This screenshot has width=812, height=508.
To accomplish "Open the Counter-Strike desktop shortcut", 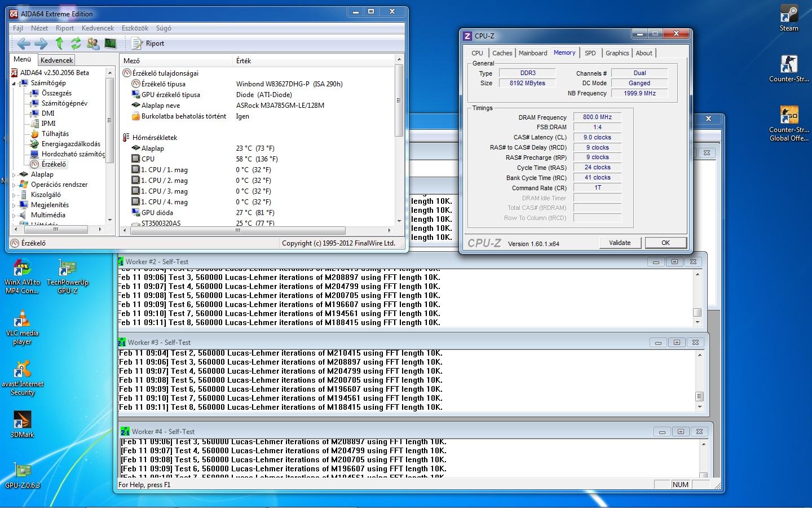I will click(x=789, y=69).
